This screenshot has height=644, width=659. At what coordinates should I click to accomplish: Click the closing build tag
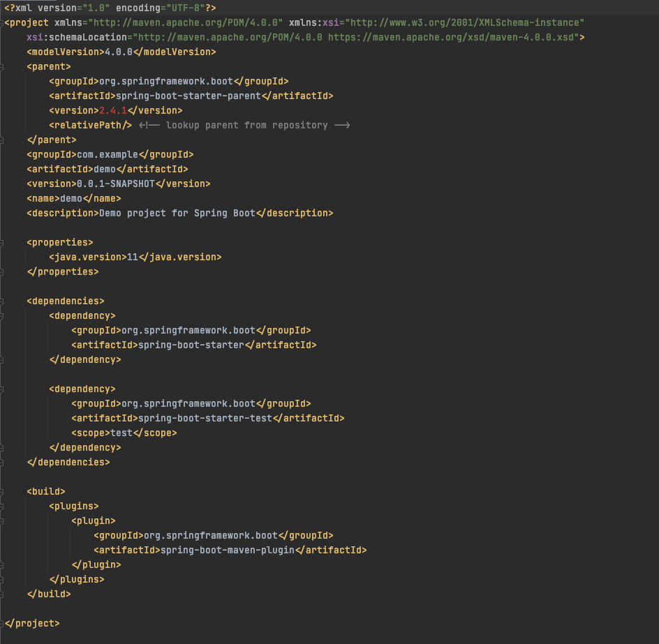click(x=49, y=594)
